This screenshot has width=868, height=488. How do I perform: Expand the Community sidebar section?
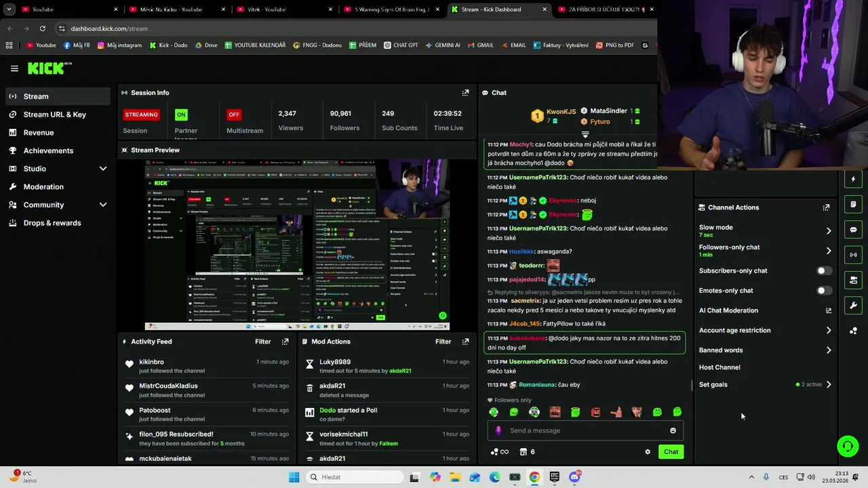pos(103,205)
